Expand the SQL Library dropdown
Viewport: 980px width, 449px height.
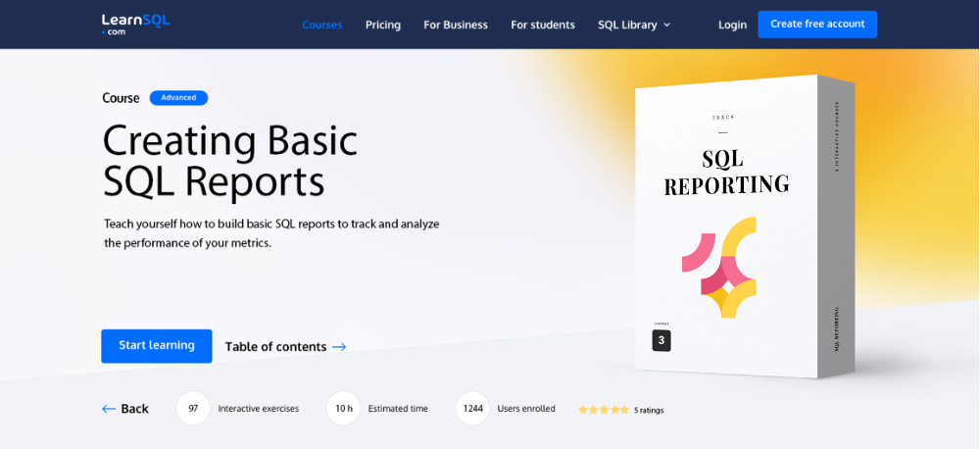[x=634, y=25]
